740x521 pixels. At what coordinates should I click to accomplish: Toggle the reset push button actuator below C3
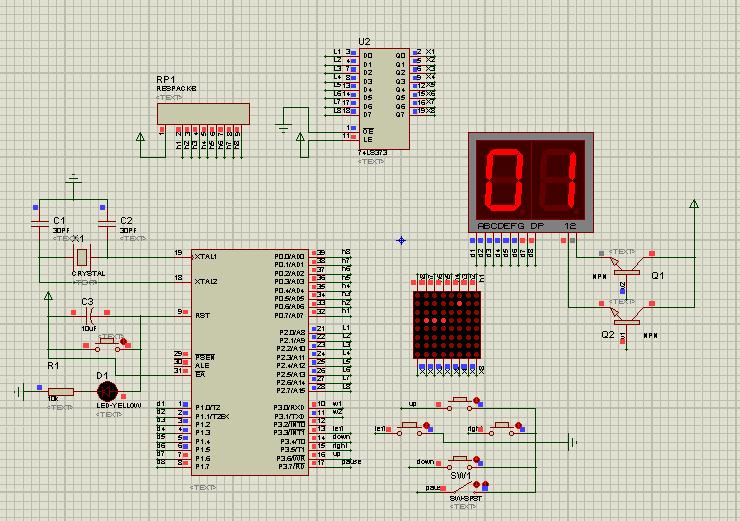[123, 341]
